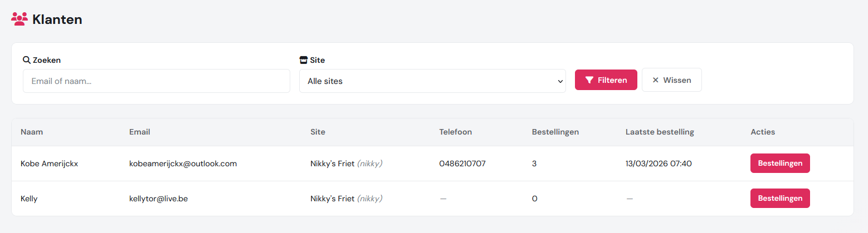
Task: Click the Email column header
Action: (x=139, y=132)
